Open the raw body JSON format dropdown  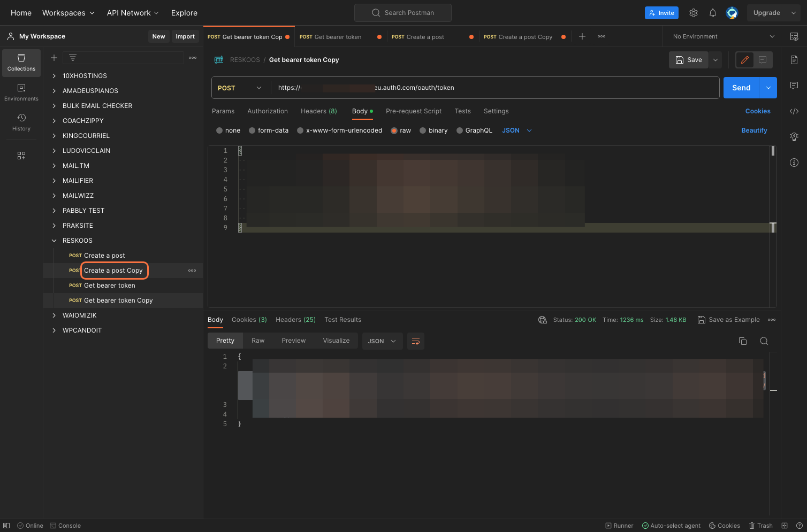[x=517, y=130]
